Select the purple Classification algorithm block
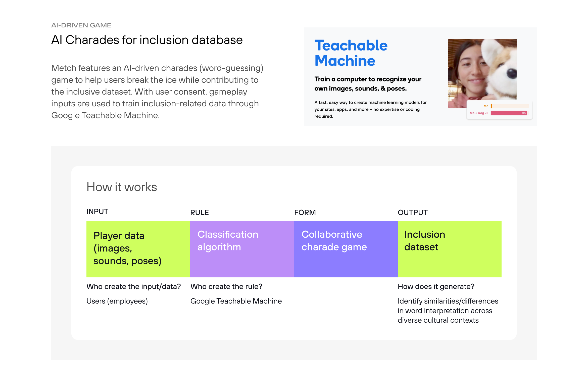 tap(242, 249)
